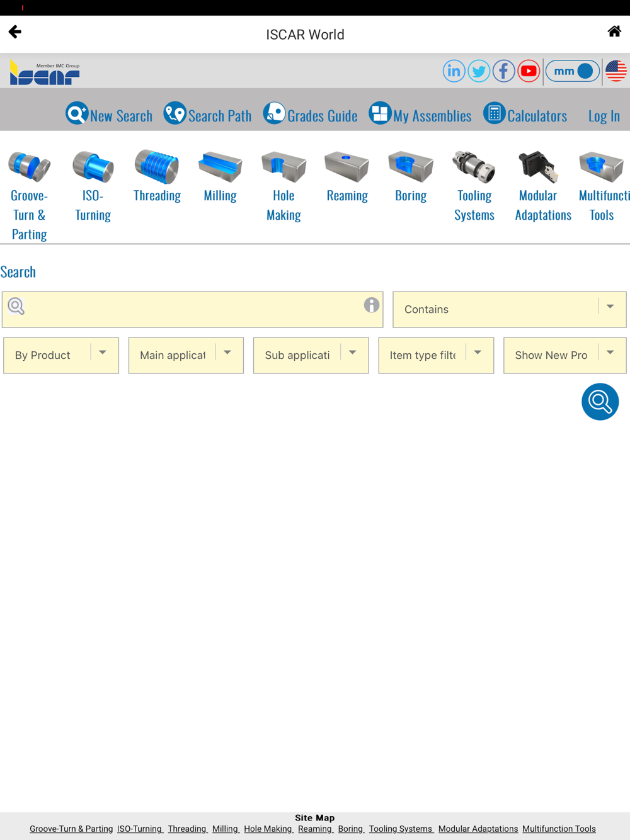Click the ISCAR logo
The width and height of the screenshot is (630, 840).
point(44,72)
